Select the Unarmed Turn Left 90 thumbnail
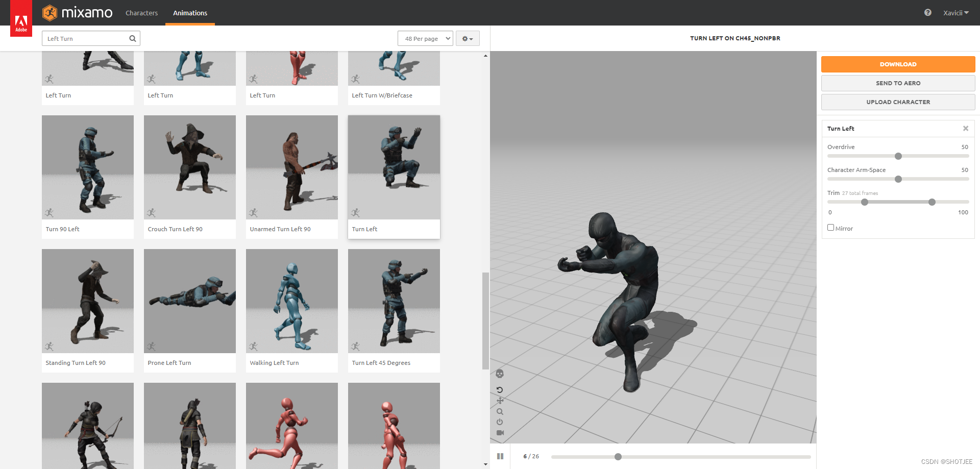 tap(292, 167)
